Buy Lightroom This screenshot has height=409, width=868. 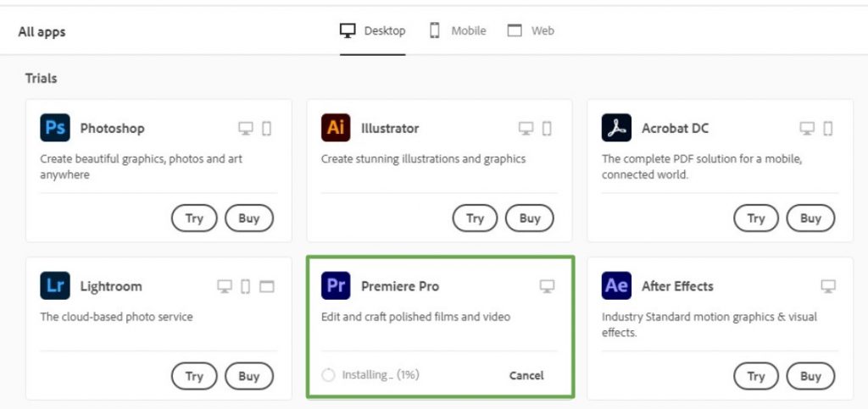(x=249, y=376)
